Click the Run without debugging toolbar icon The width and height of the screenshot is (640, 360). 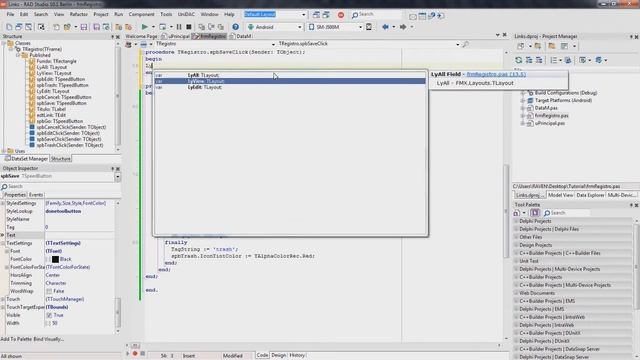[162, 27]
